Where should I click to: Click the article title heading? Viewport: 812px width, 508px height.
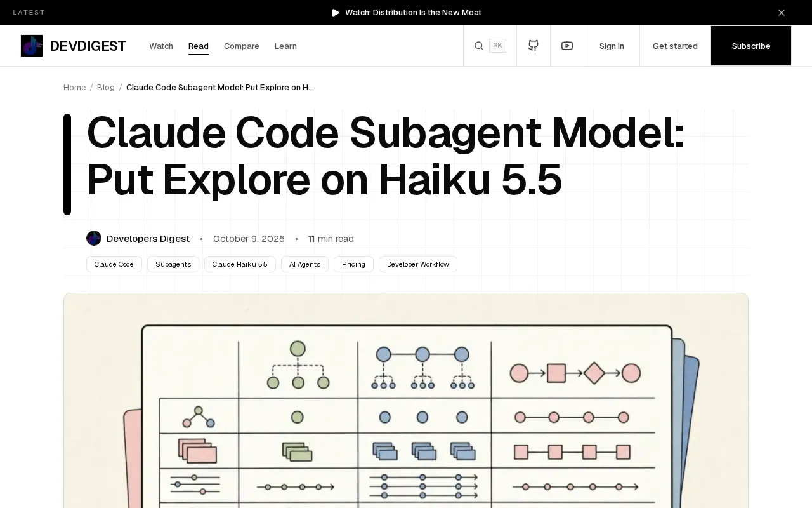pyautogui.click(x=386, y=156)
